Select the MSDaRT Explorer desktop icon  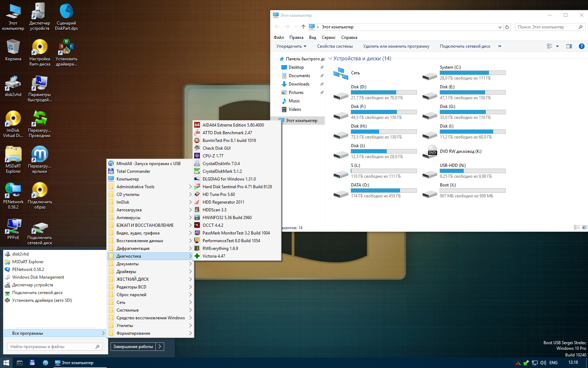[x=13, y=160]
